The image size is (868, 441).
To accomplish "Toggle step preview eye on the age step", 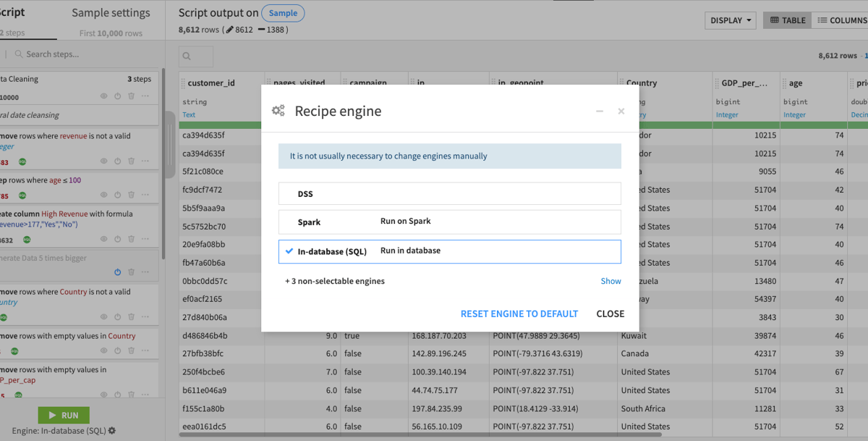I will pos(103,194).
